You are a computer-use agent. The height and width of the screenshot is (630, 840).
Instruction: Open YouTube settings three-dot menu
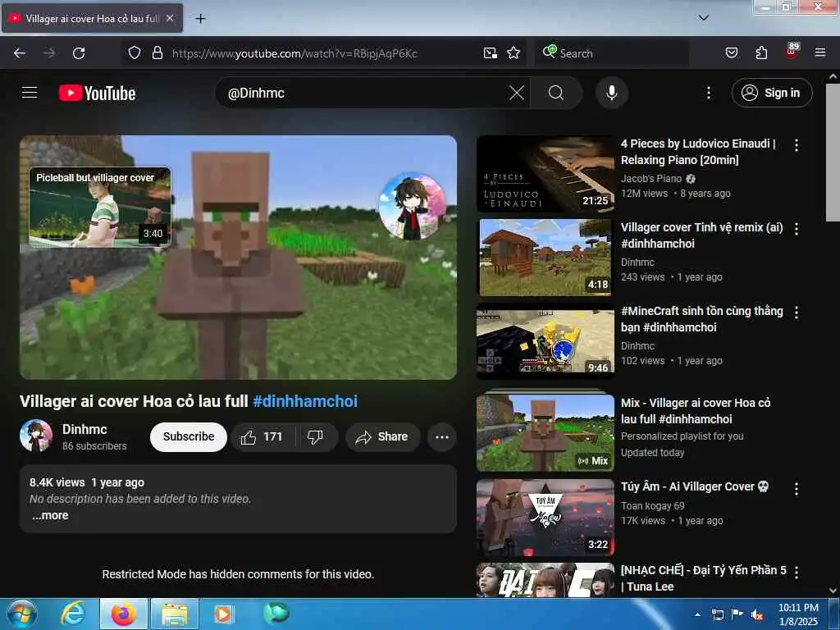[x=708, y=93]
